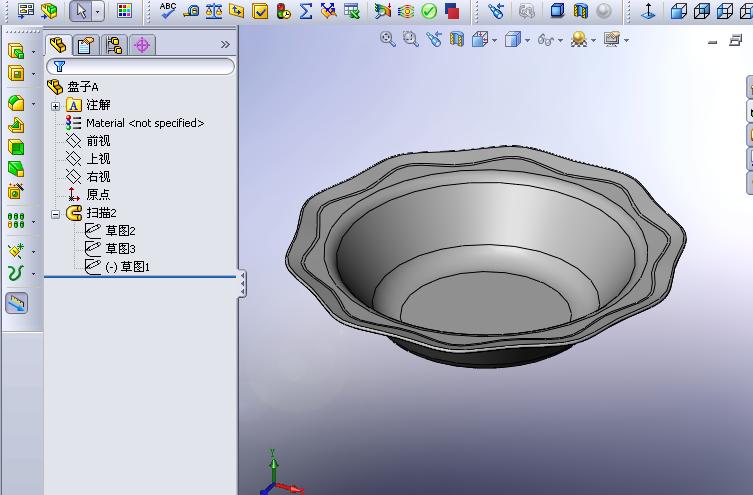Image resolution: width=753 pixels, height=495 pixels.
Task: Open Mass Properties balance scale icon
Action: 214,11
